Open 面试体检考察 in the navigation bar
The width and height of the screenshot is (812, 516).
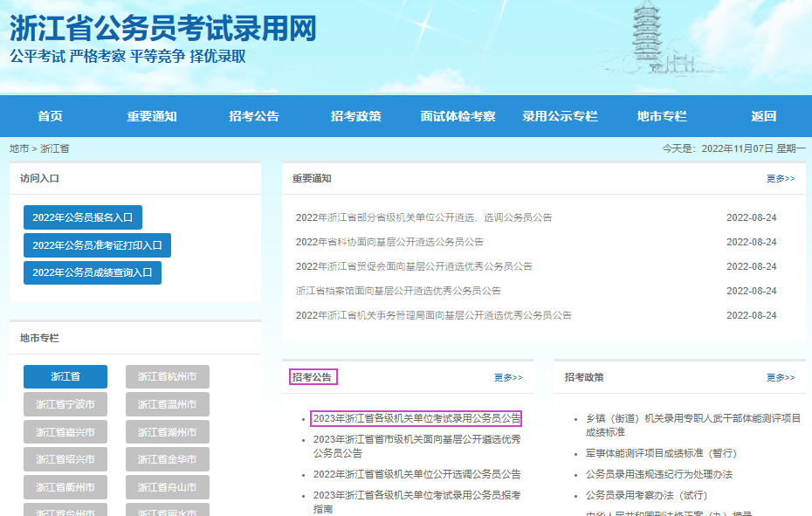click(x=458, y=116)
